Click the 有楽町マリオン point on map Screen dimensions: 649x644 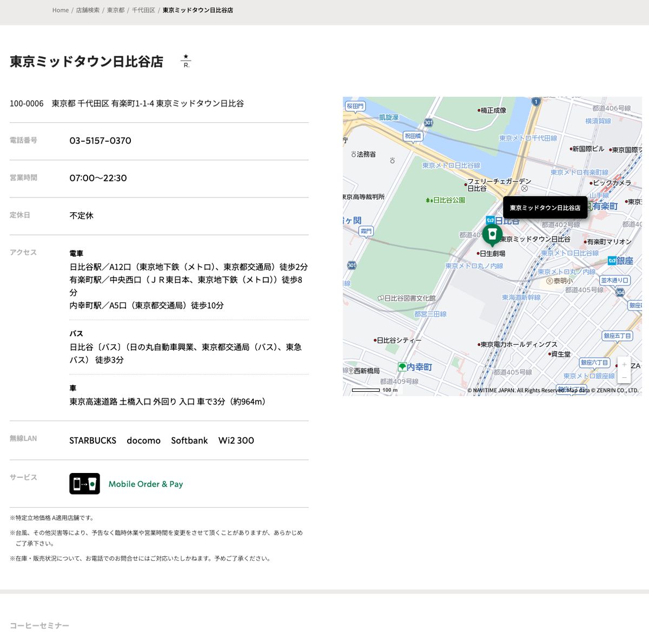coord(608,242)
